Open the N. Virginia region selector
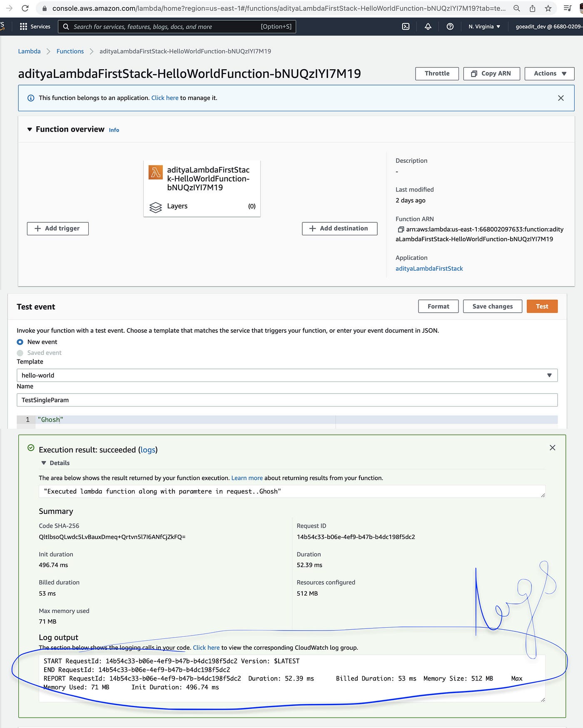The width and height of the screenshot is (583, 728). click(484, 26)
